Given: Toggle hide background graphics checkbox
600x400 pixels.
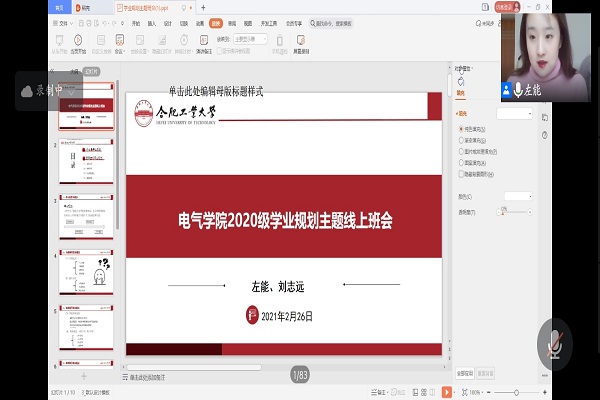Looking at the screenshot, I should click(461, 173).
